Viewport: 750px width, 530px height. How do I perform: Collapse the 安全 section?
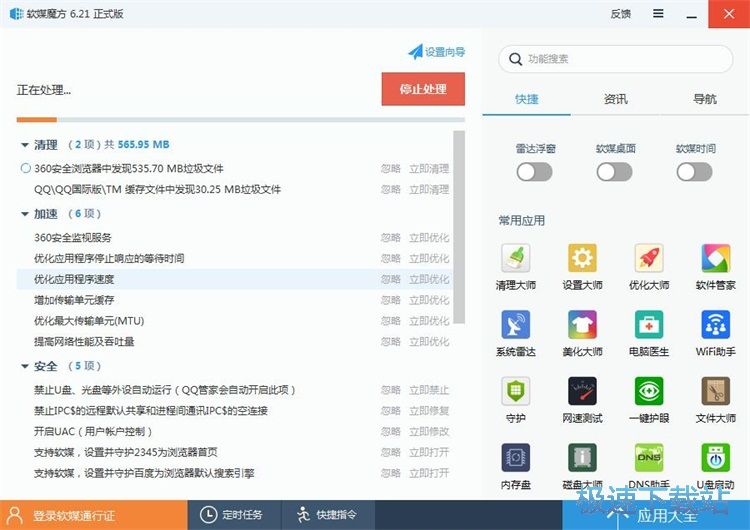click(25, 366)
